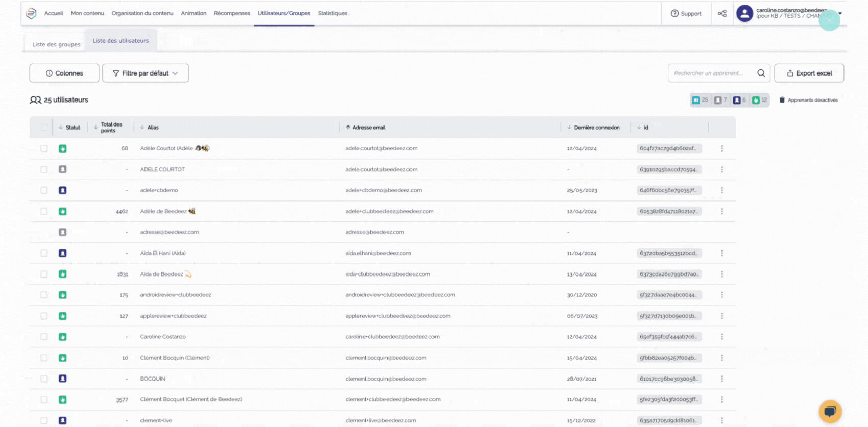Screen dimensions: 868x427
Task: Open row options for Adèle Courtot 68 points
Action: click(721, 148)
